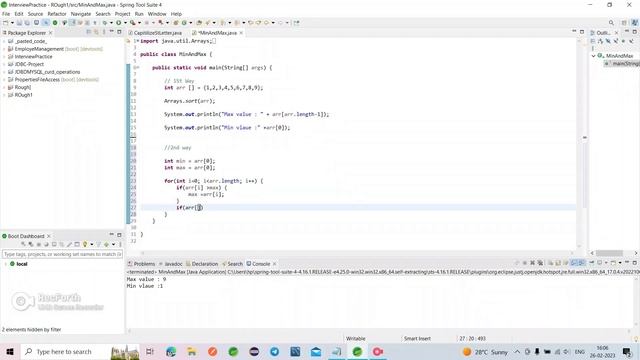Close the Boot Dashboard view
Screen dimensions: 640x360
point(49,236)
